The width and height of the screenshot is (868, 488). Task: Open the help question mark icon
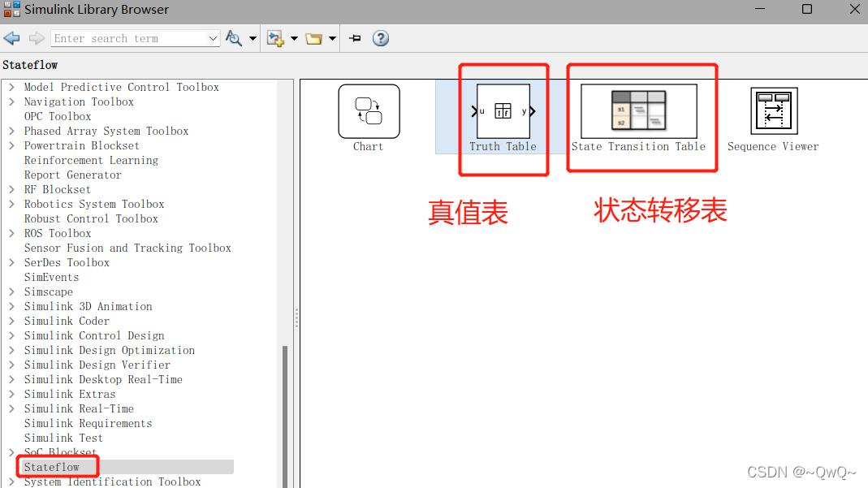tap(380, 38)
